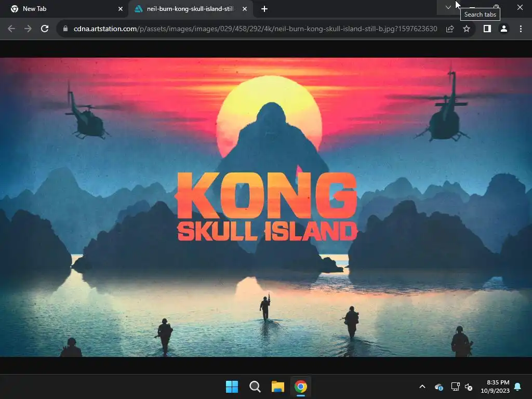Reload the current page
Screen dimensions: 532x399
pyautogui.click(x=45, y=29)
